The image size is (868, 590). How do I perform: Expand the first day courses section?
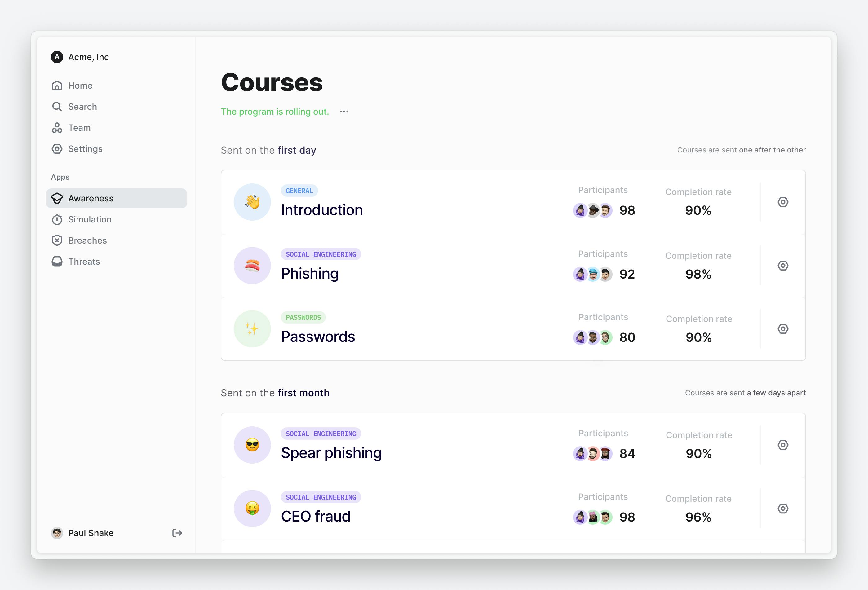click(x=269, y=150)
